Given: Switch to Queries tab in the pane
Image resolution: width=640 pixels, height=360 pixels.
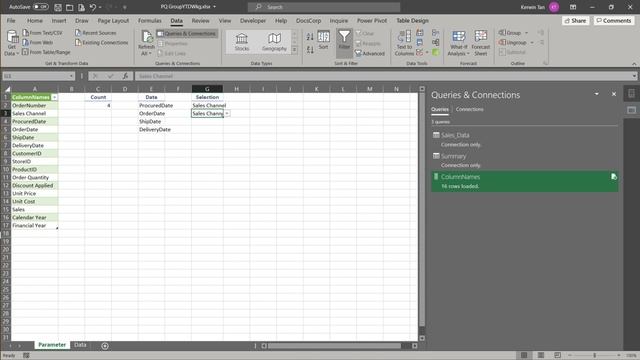Looking at the screenshot, I should (x=440, y=109).
